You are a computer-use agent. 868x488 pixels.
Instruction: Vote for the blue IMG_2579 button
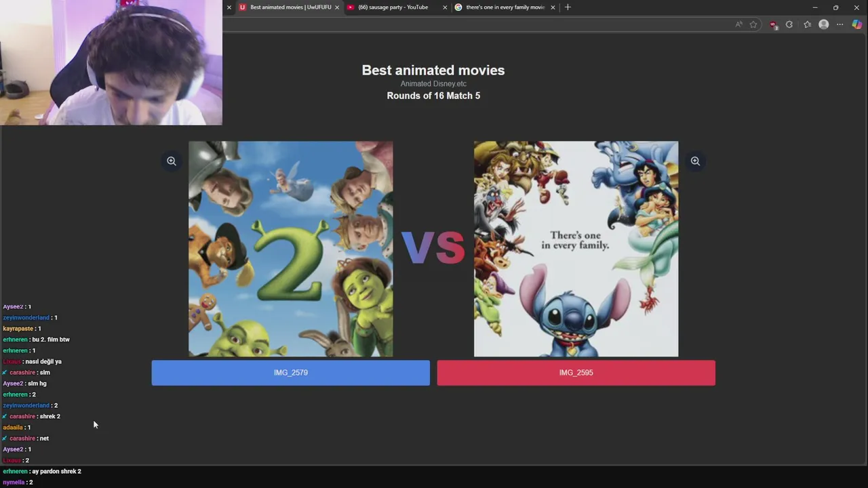pyautogui.click(x=290, y=373)
